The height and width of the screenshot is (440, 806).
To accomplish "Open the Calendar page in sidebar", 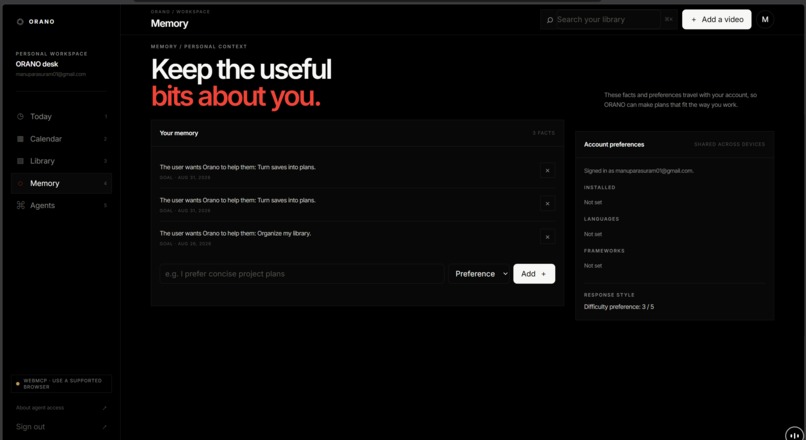I will point(61,139).
